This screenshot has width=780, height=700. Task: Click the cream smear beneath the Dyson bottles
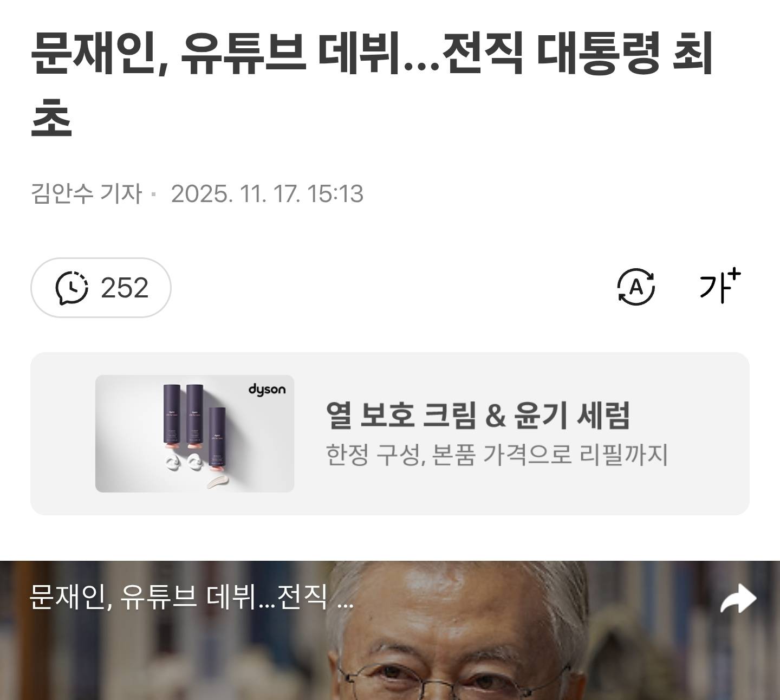218,482
